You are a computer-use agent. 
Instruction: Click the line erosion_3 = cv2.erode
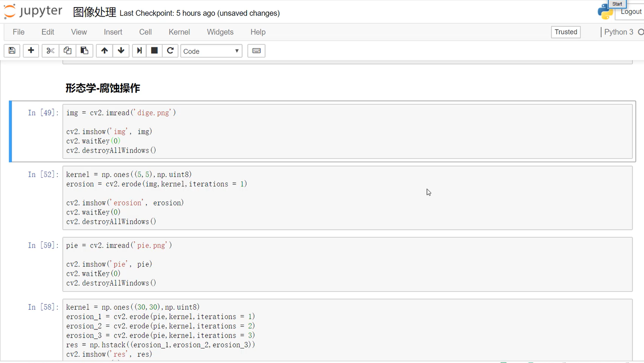(x=161, y=335)
